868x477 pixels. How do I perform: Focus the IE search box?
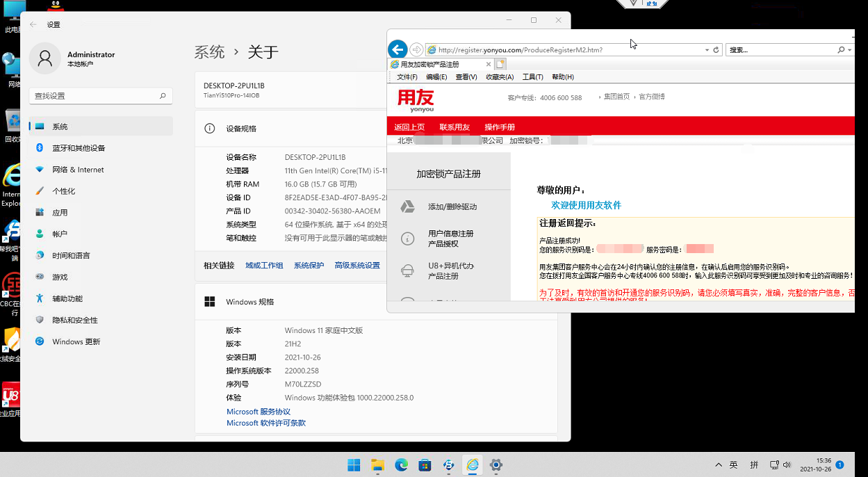(780, 50)
